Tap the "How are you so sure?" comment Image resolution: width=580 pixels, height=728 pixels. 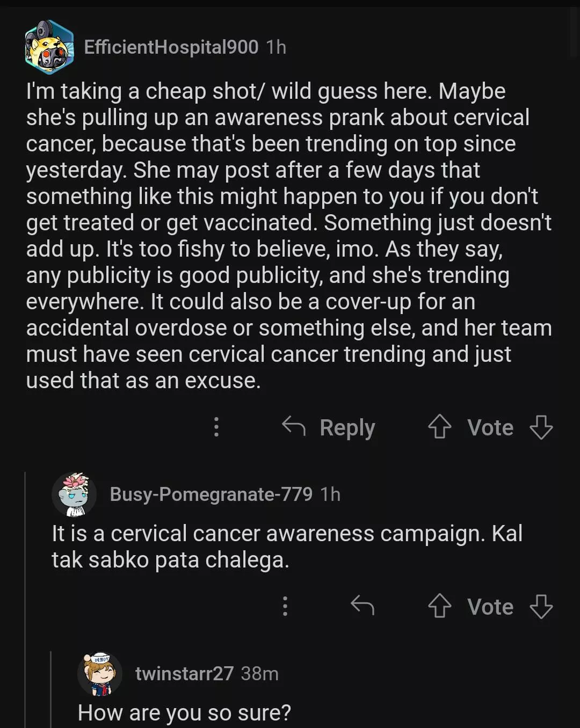coord(184,713)
